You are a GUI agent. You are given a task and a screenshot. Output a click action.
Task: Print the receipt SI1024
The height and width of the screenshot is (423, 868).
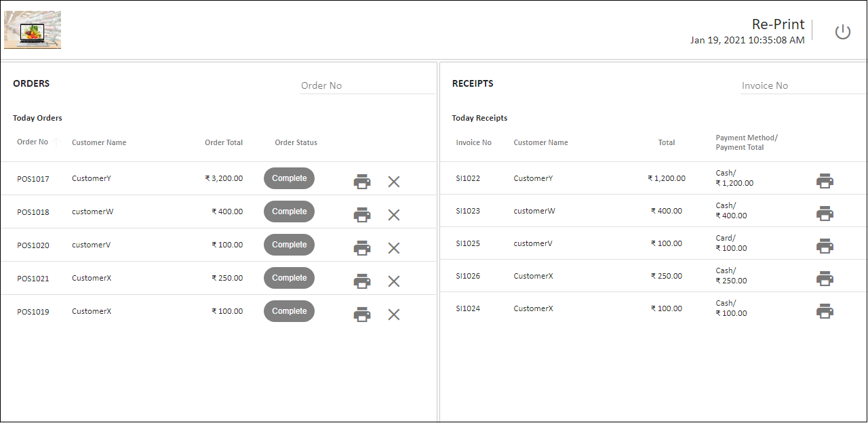(x=825, y=310)
